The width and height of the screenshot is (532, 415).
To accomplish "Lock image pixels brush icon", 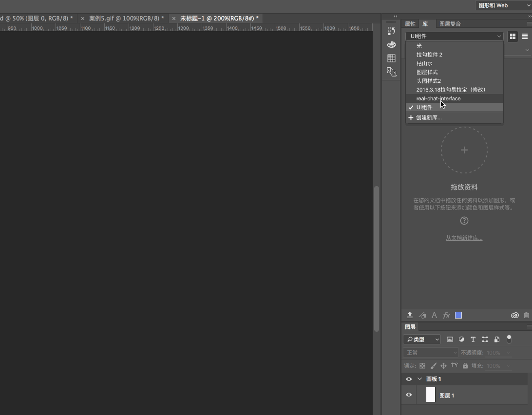I will point(433,366).
